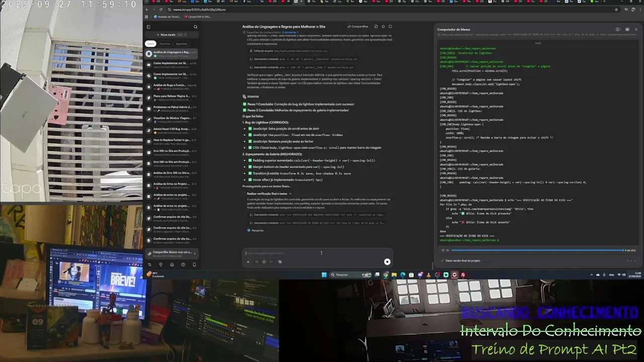The image size is (644, 362).
Task: Open Modelos de Thumb bookmark
Action: point(168,17)
